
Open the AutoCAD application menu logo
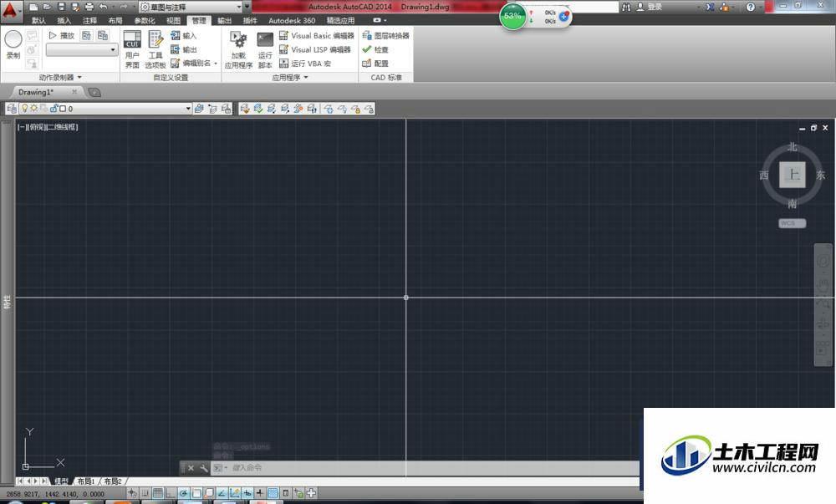tap(11, 11)
